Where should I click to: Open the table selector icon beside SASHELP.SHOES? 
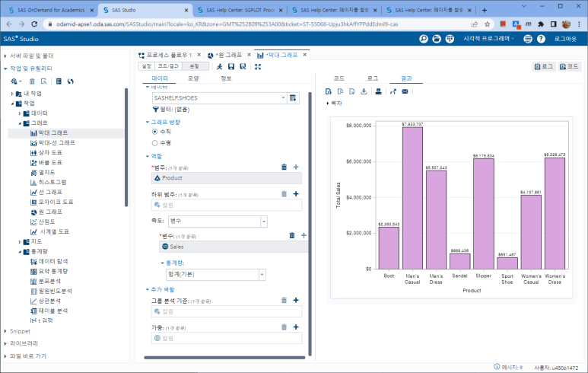pos(293,98)
